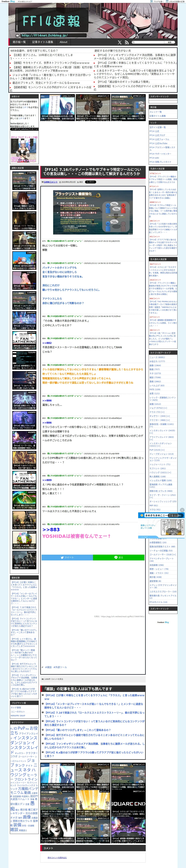Click the PvP tag in the タグクラウド
186x868 pixels.
tap(21, 728)
